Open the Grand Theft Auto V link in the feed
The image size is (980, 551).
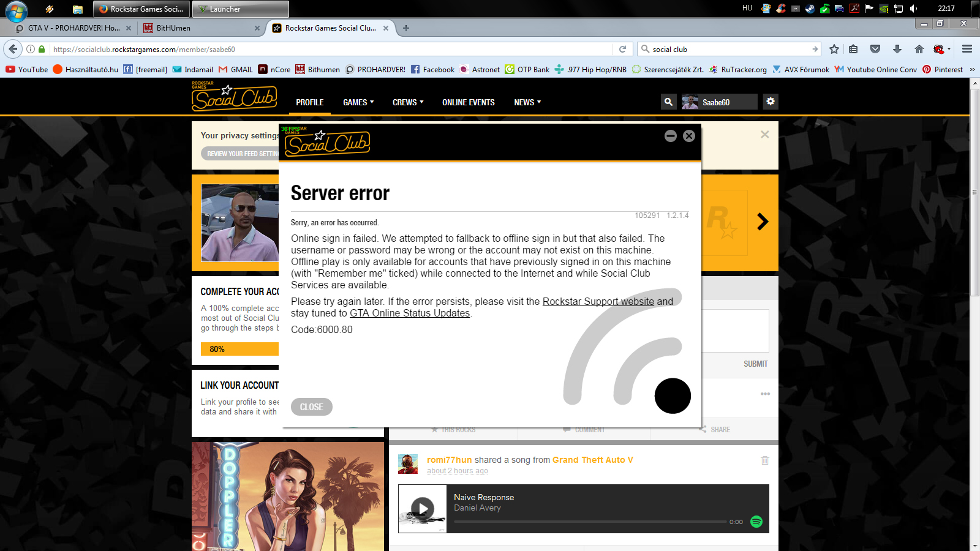tap(593, 460)
